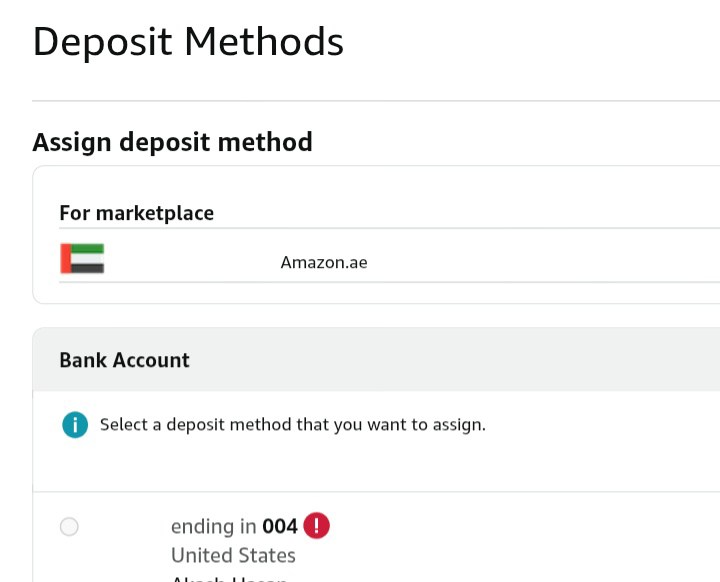Image resolution: width=720 pixels, height=582 pixels.
Task: Click the Amazon.ae marketplace name
Action: (x=323, y=263)
